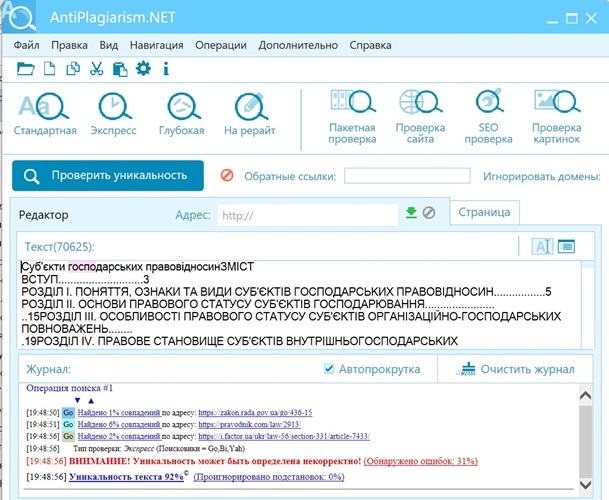Click into the Обратные ссылки input field
Image resolution: width=609 pixels, height=500 pixels.
coord(407,176)
